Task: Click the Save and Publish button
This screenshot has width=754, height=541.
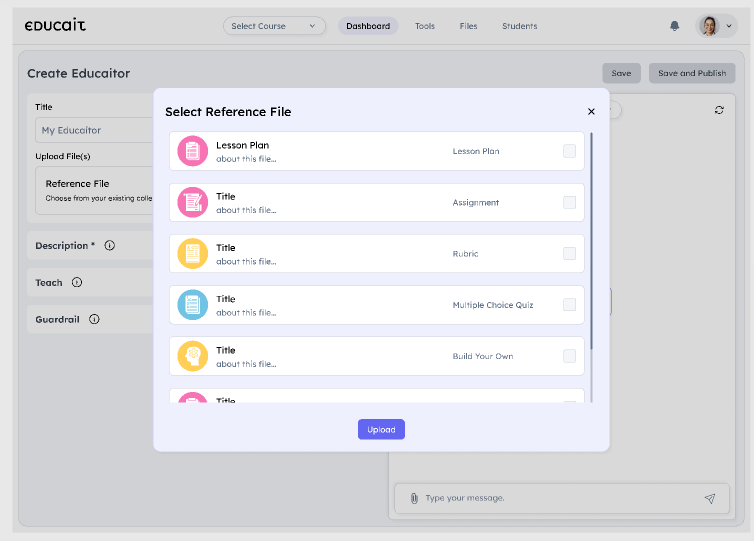Action: pyautogui.click(x=692, y=73)
